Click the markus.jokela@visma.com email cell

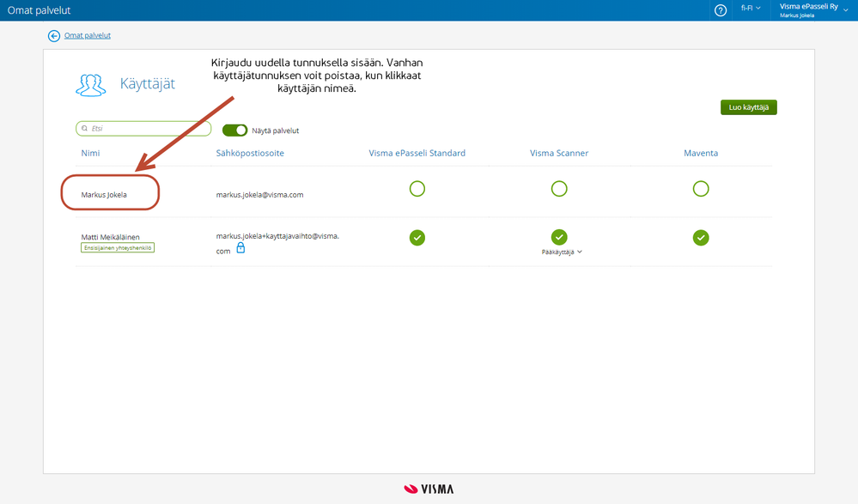260,195
